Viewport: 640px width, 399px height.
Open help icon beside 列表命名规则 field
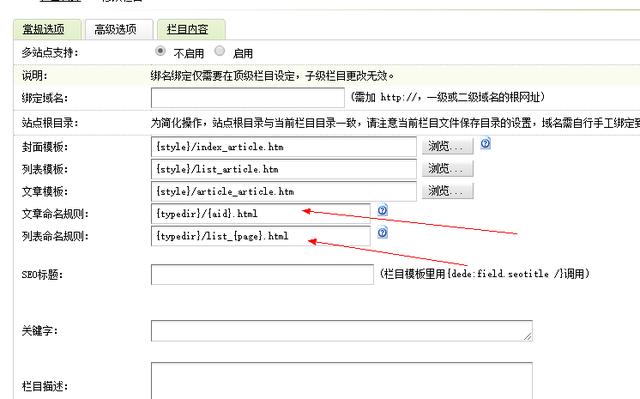[x=382, y=233]
